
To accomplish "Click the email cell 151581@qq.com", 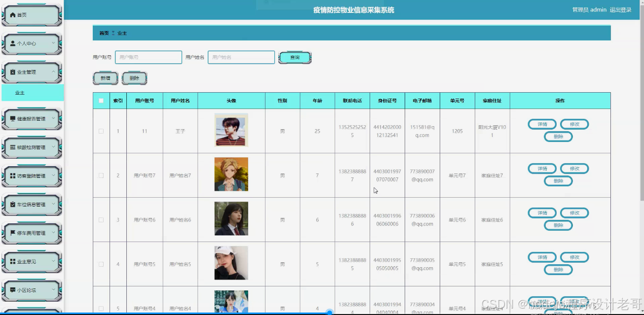I will point(422,131).
